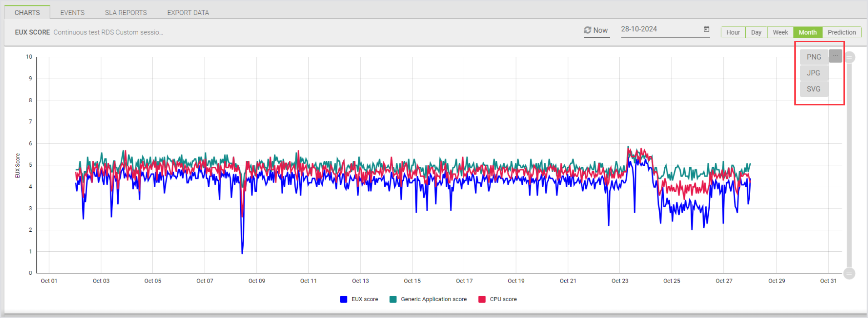868x318 pixels.
Task: Click the refresh icon beside Now
Action: 587,30
